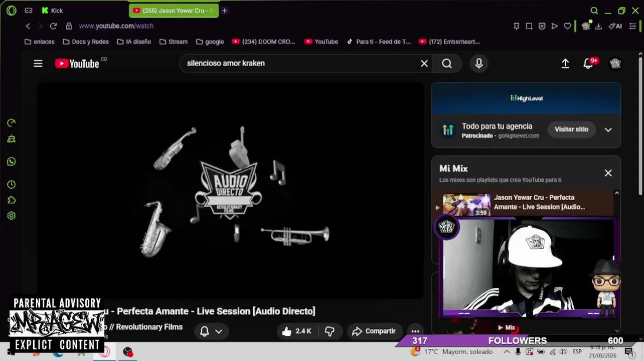This screenshot has height=361, width=644.
Task: Open the YouTube account avatar menu
Action: pos(615,63)
